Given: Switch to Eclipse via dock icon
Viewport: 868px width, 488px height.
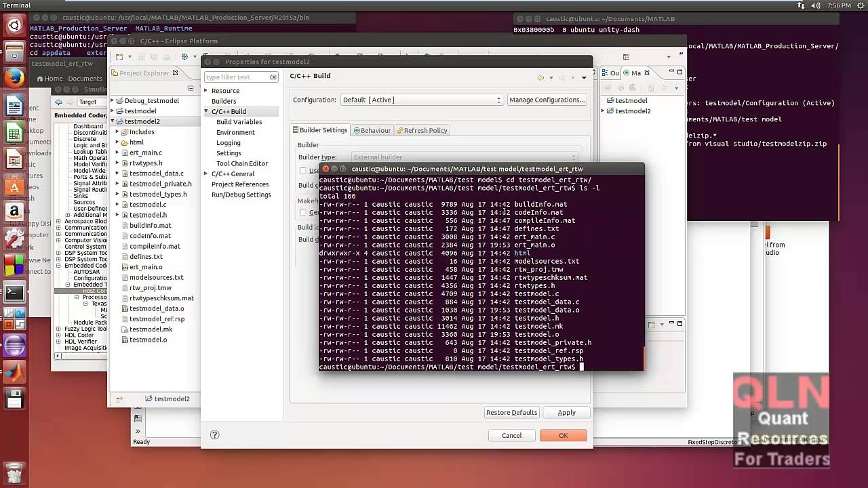Looking at the screenshot, I should click(14, 346).
